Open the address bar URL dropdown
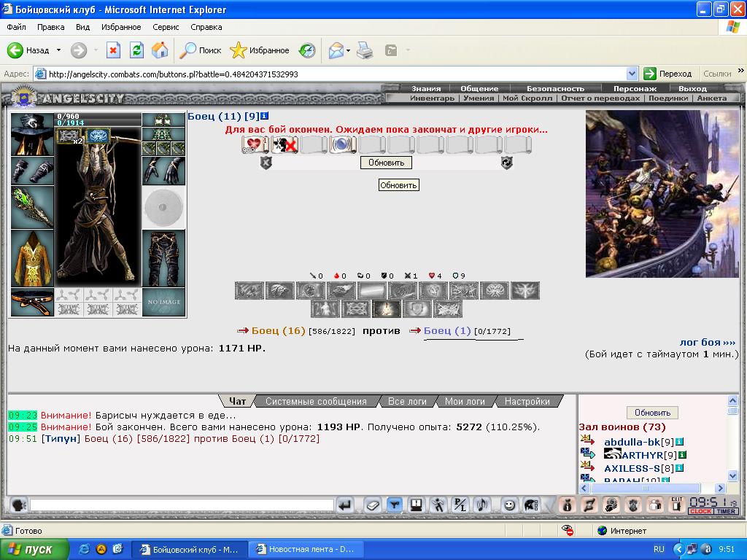Image resolution: width=747 pixels, height=560 pixels. click(632, 74)
